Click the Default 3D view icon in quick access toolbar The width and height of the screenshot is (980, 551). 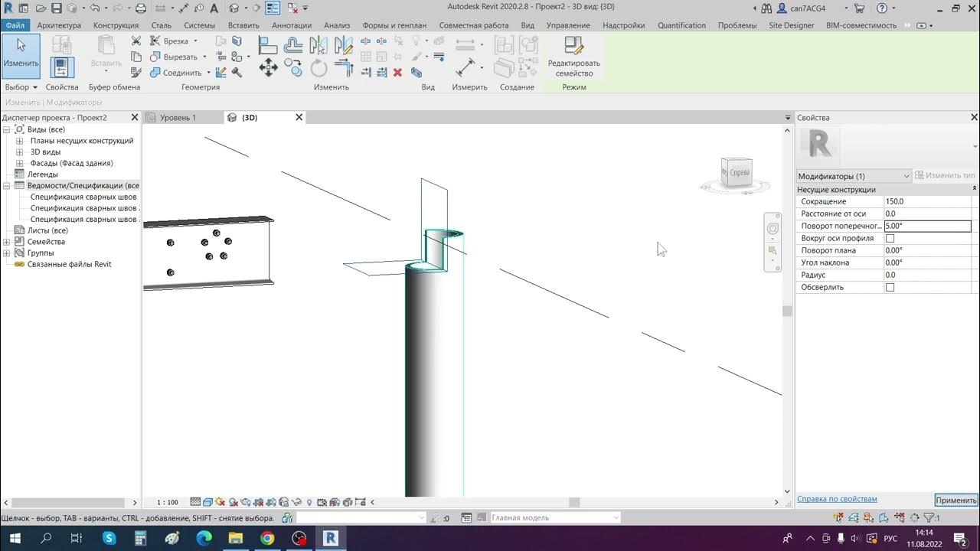click(x=234, y=8)
